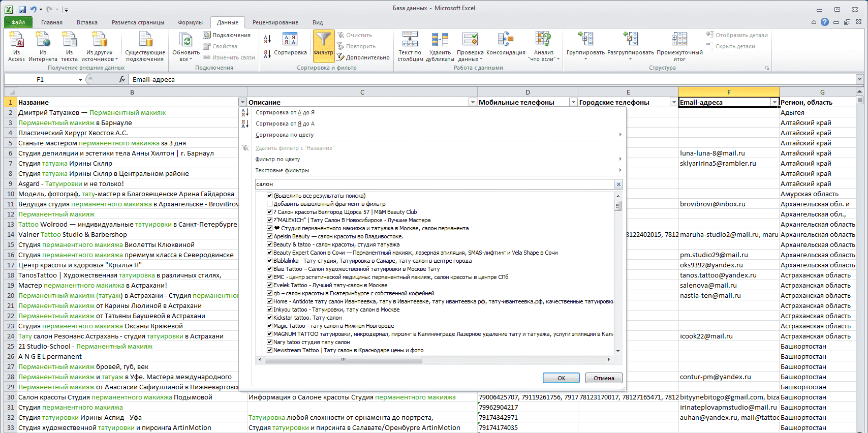The height and width of the screenshot is (433, 868).
Task: Uncheck 'Blaiz Tattoo' filter item
Action: (270, 269)
